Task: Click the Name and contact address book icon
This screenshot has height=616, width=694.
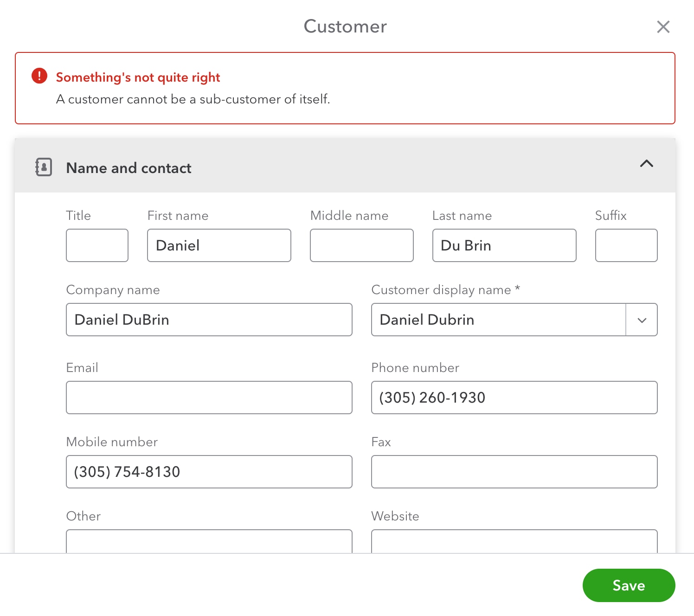Action: [x=43, y=167]
